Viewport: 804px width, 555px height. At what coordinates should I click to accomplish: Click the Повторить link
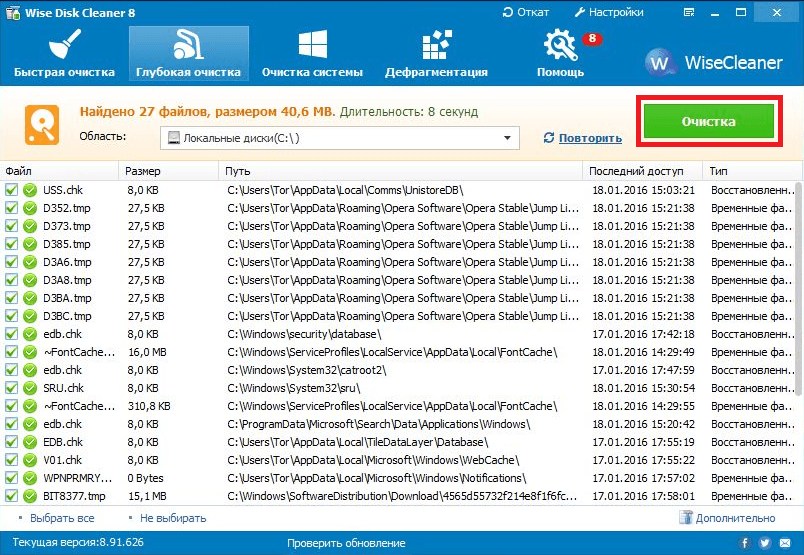coord(589,138)
